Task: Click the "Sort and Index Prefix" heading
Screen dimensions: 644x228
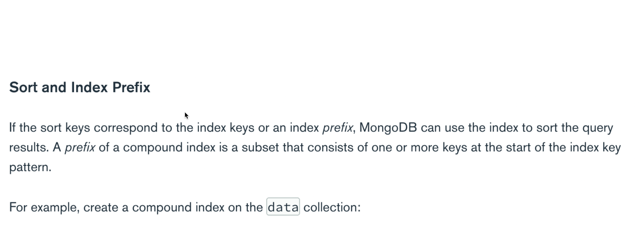Action: pos(80,87)
